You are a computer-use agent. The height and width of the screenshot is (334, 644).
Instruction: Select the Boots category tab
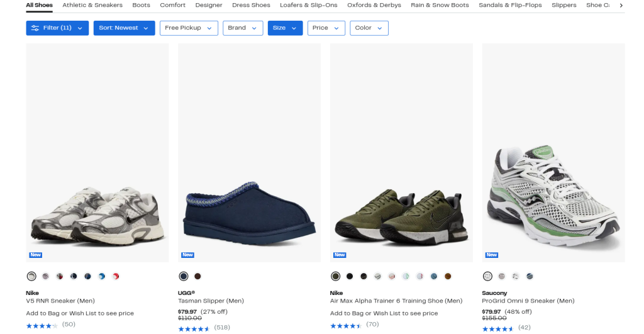pyautogui.click(x=141, y=5)
